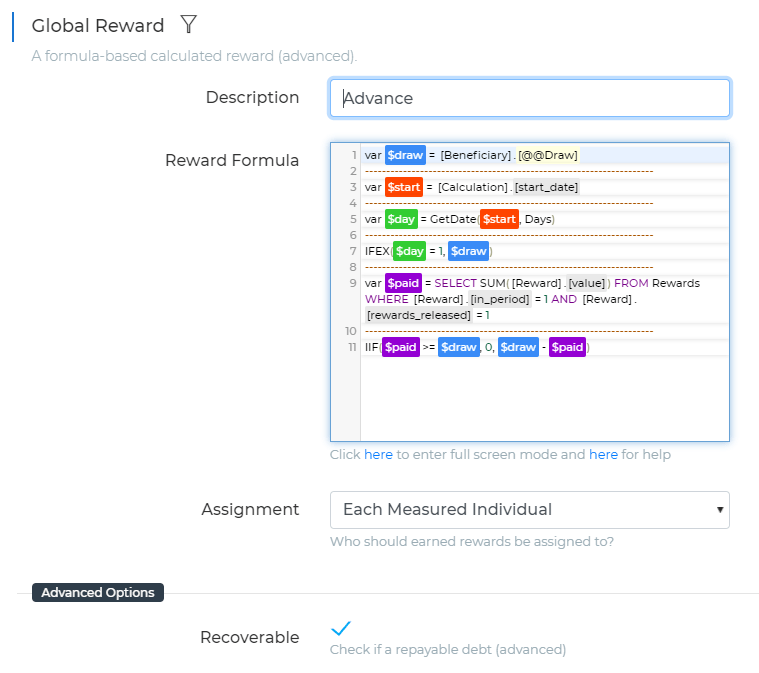
Task: Click the orange $start variable on line 3
Action: pos(403,187)
